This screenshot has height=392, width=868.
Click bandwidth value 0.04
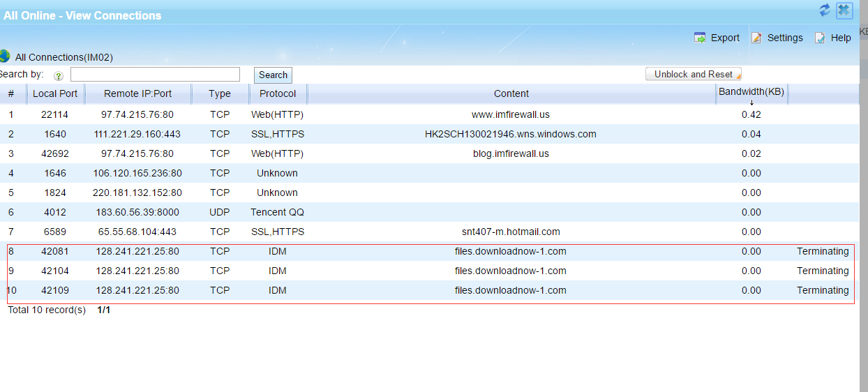pyautogui.click(x=751, y=134)
